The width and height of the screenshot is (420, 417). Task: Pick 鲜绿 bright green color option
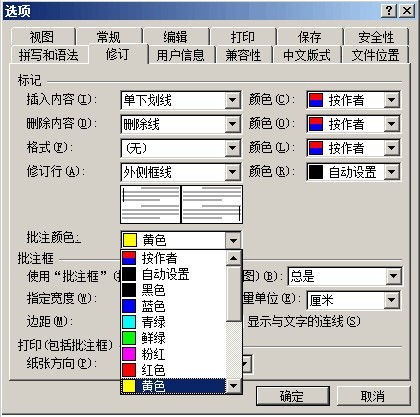173,338
